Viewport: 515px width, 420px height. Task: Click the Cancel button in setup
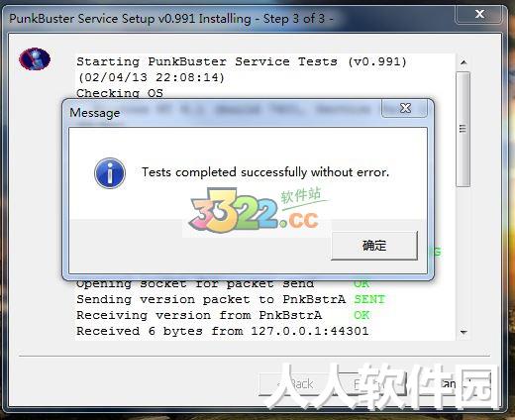point(451,384)
